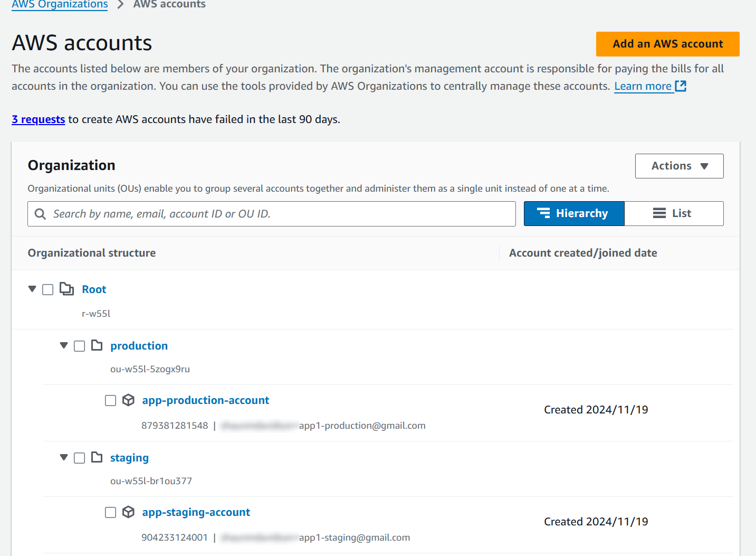Focus the account search field
The image size is (756, 556).
[272, 214]
